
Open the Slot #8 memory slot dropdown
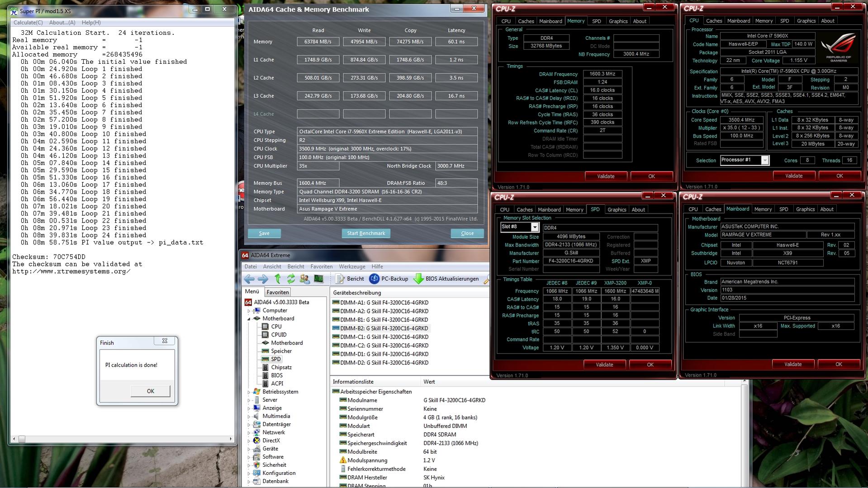pyautogui.click(x=535, y=227)
